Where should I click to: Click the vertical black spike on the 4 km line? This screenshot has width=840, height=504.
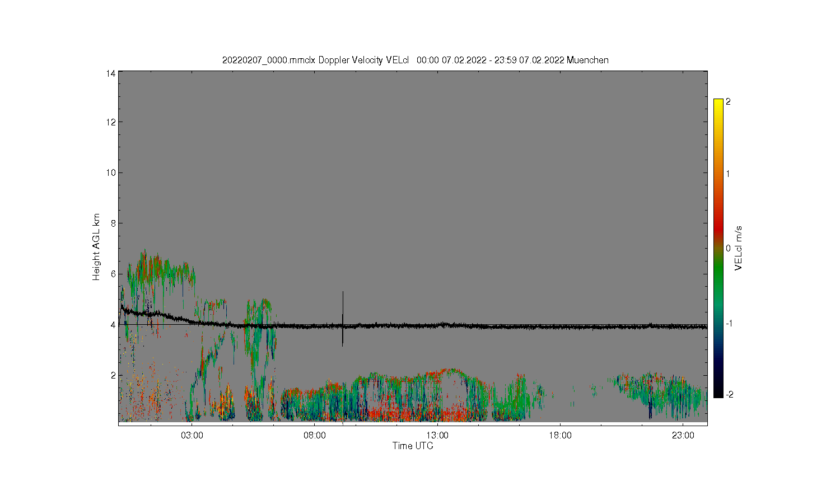point(343,319)
